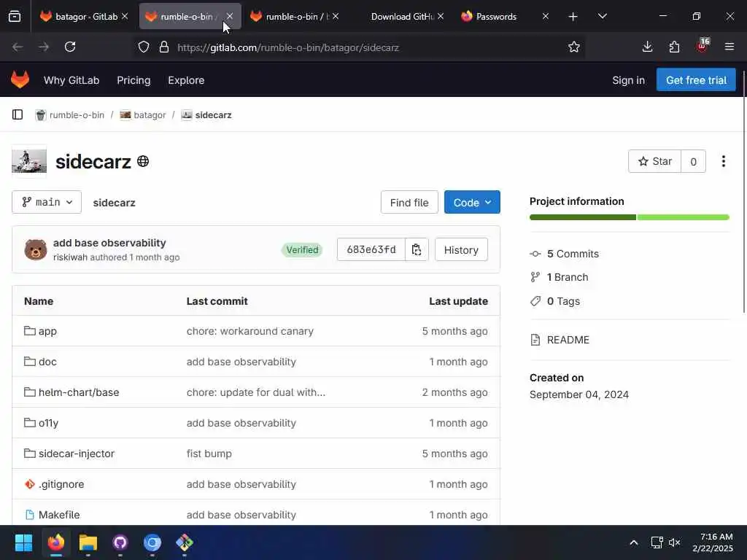Open the .gitignore file
Image resolution: width=747 pixels, height=560 pixels.
(61, 484)
